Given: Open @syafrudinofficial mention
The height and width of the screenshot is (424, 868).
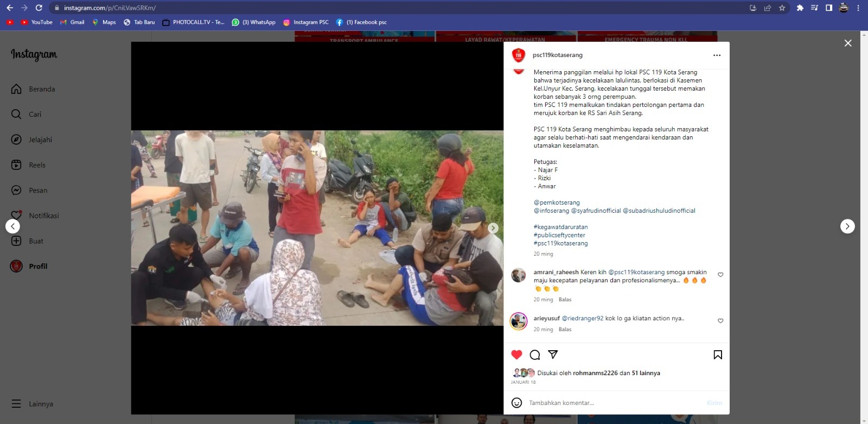Looking at the screenshot, I should 596,211.
